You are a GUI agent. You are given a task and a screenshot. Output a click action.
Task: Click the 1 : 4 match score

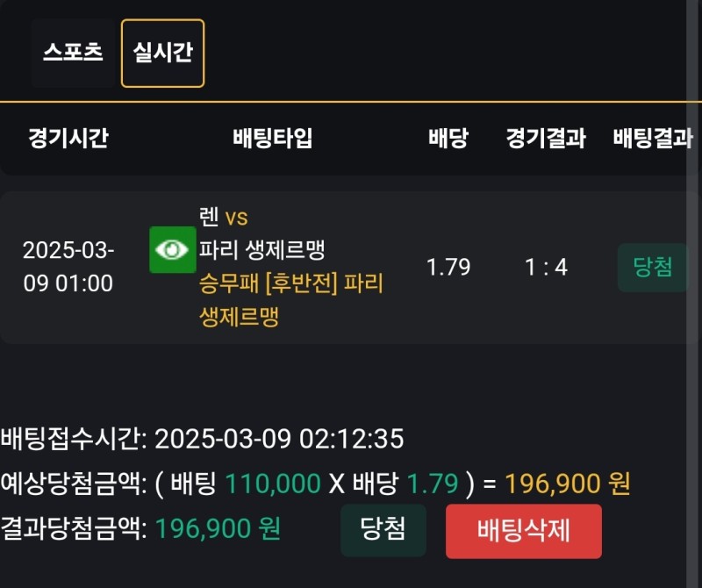coord(545,268)
